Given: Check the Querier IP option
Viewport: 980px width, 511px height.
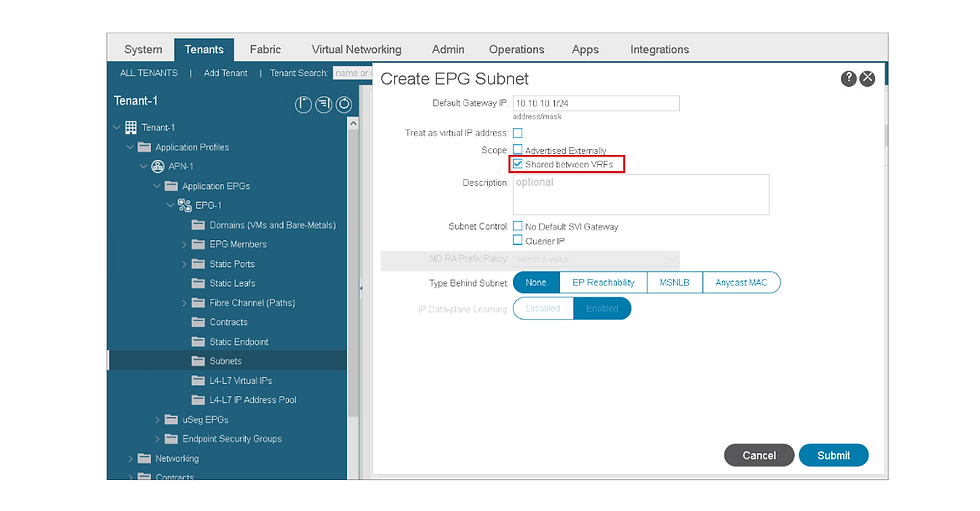Looking at the screenshot, I should [518, 241].
